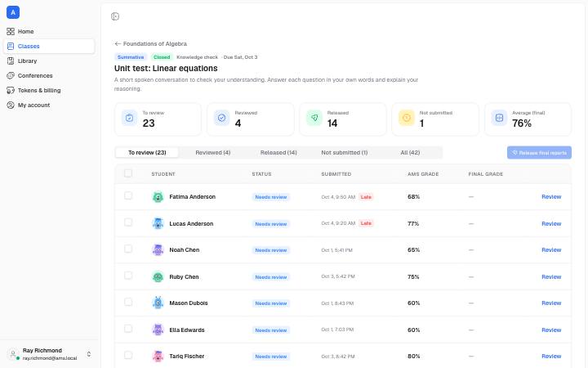Click Noah Chen's avatar
588x368 pixels.
pyautogui.click(x=158, y=249)
